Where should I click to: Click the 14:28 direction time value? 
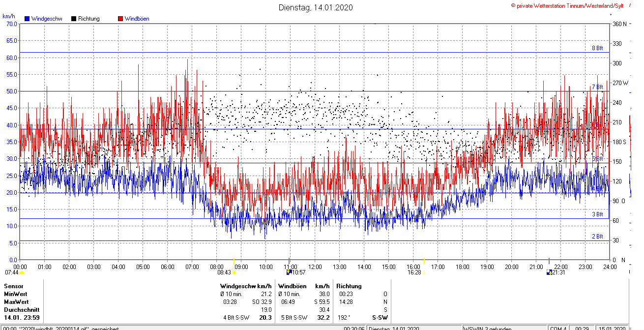(346, 301)
